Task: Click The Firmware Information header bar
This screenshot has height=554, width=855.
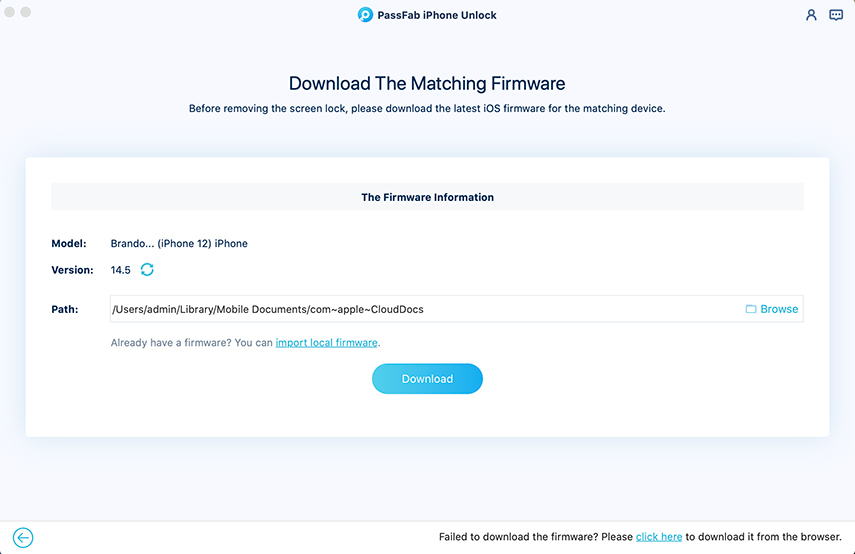Action: (x=427, y=197)
